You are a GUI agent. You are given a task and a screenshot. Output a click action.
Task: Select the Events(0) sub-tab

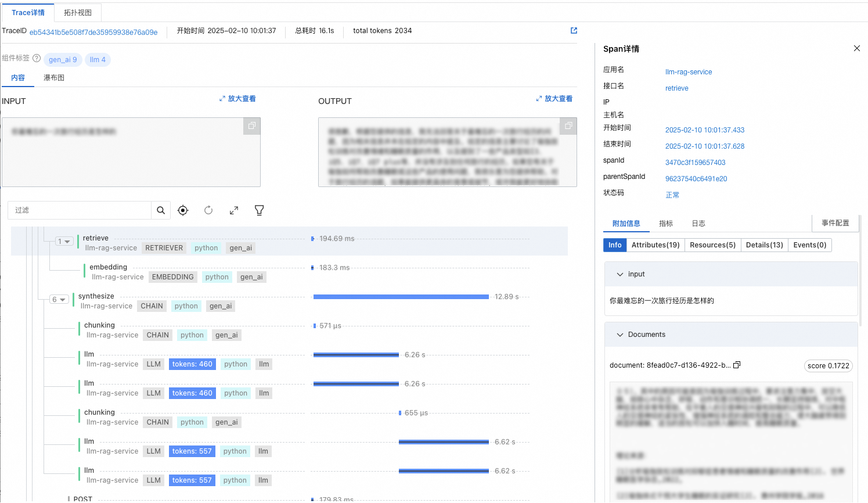click(x=809, y=245)
